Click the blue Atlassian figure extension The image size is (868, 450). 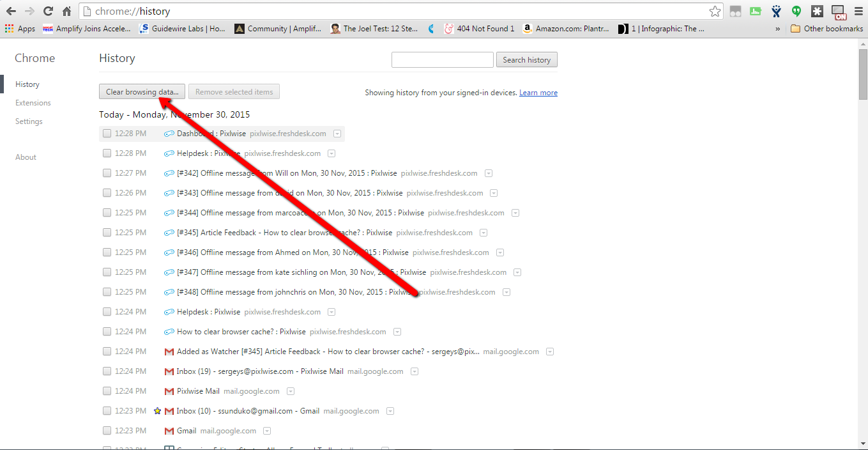coord(776,12)
